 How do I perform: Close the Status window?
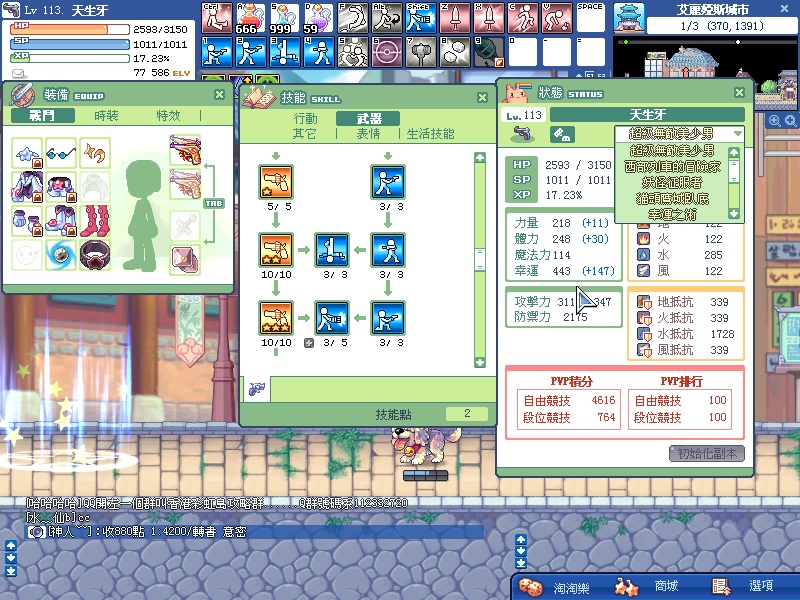(x=739, y=92)
